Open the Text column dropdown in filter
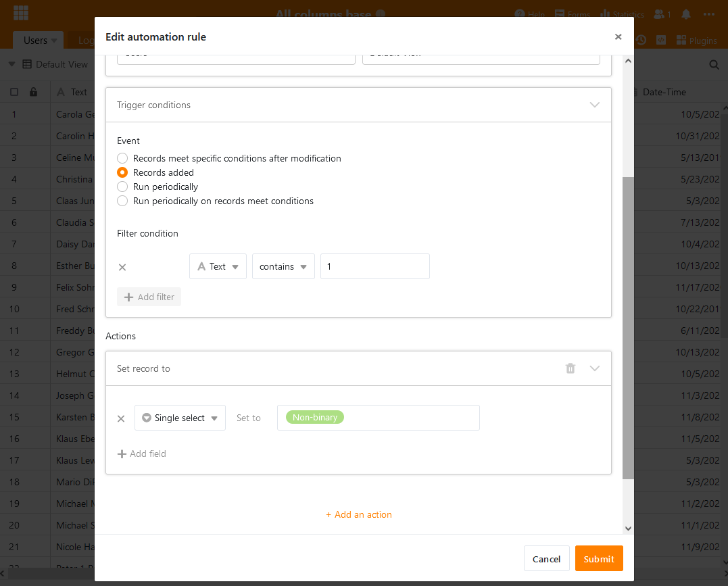The height and width of the screenshot is (586, 728). (218, 266)
